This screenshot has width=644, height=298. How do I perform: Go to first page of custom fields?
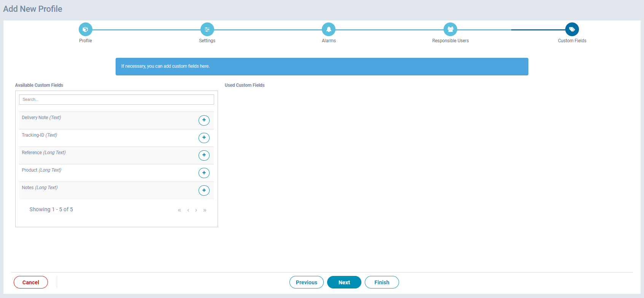coord(179,210)
